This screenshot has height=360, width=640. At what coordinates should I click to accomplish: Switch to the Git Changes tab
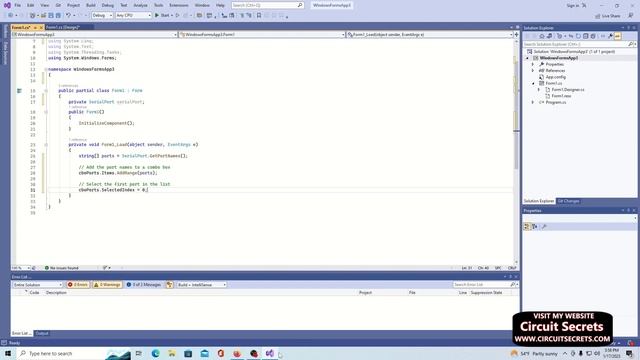tap(568, 201)
